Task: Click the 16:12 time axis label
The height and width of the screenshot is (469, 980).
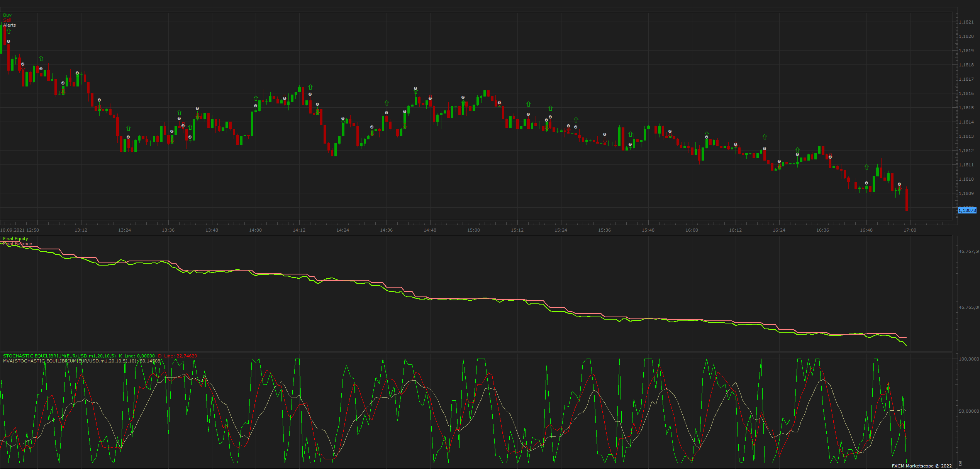Action: [x=736, y=230]
